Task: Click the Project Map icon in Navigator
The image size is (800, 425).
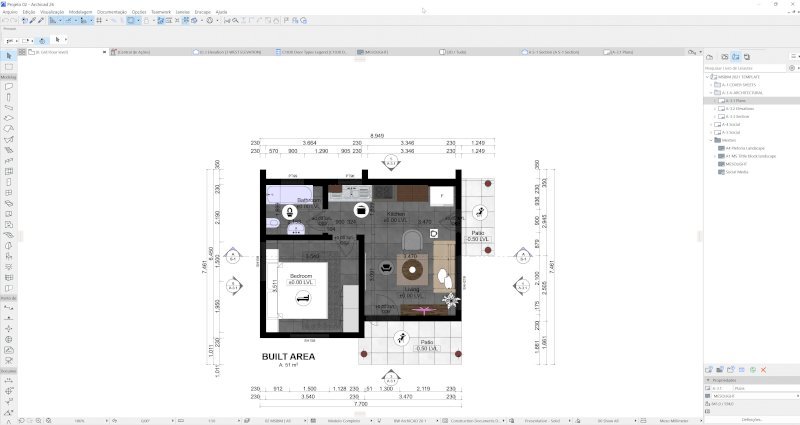Action: 710,57
